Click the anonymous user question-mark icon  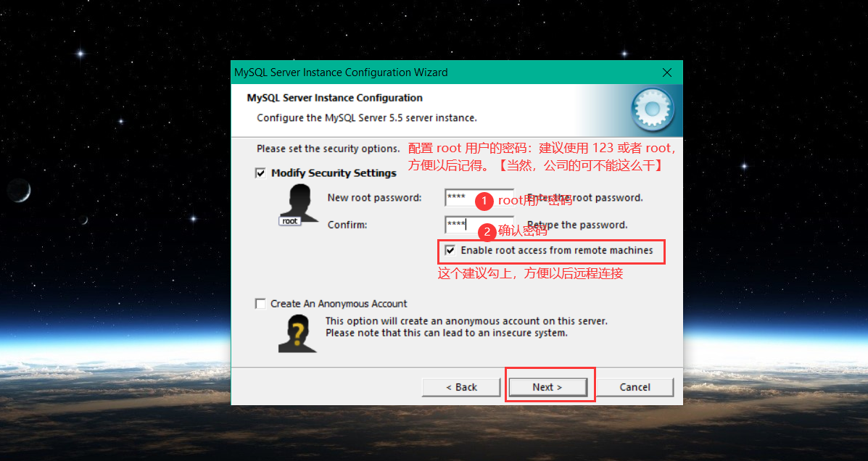coord(297,333)
